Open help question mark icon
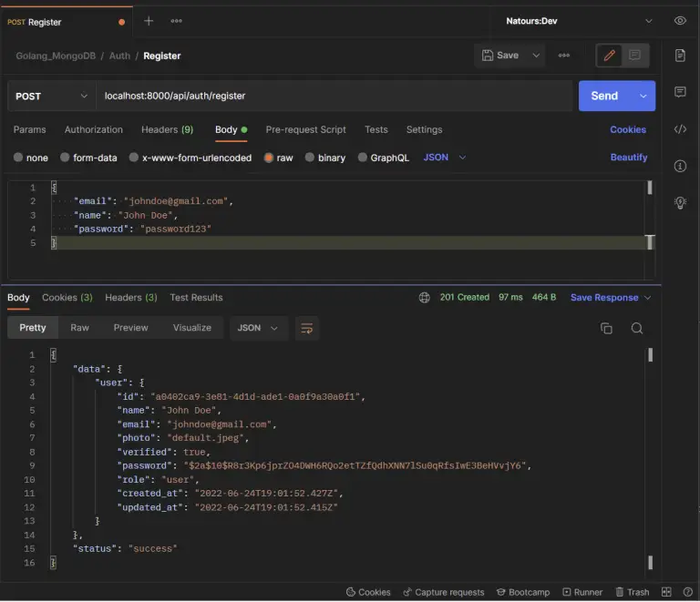The width and height of the screenshot is (700, 602). point(688,592)
